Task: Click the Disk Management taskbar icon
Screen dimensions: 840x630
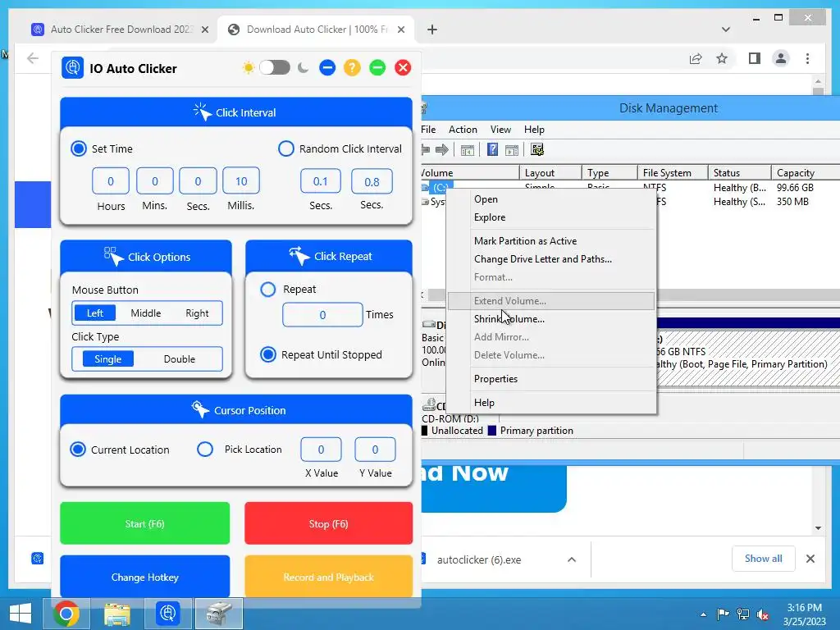Action: pyautogui.click(x=218, y=613)
